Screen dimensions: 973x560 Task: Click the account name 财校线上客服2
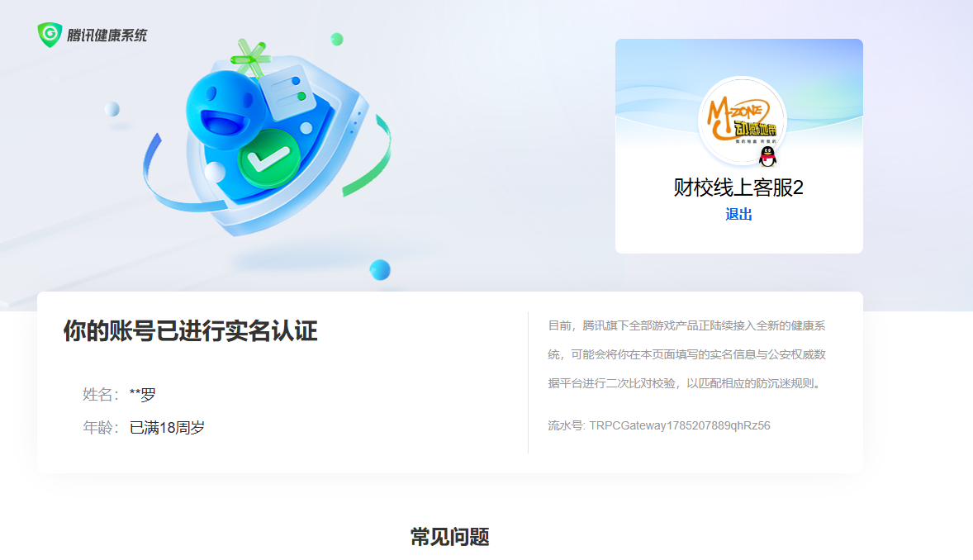[x=738, y=187]
